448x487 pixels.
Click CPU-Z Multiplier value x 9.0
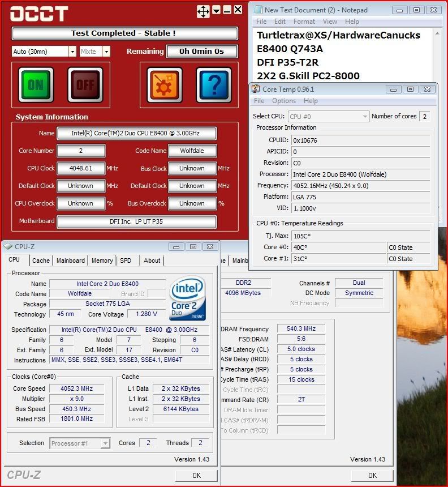[x=76, y=399]
